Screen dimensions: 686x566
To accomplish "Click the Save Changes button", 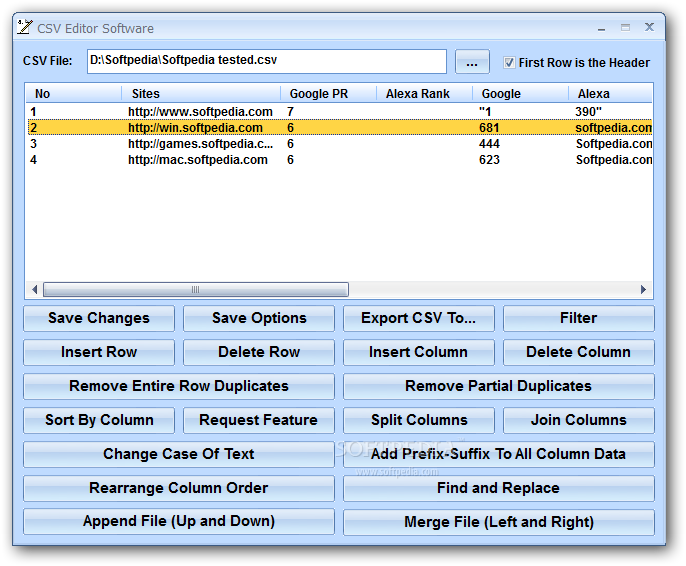I will coord(99,318).
